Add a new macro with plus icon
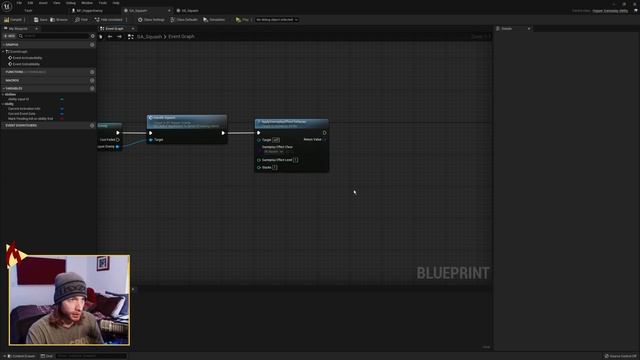 [92, 80]
